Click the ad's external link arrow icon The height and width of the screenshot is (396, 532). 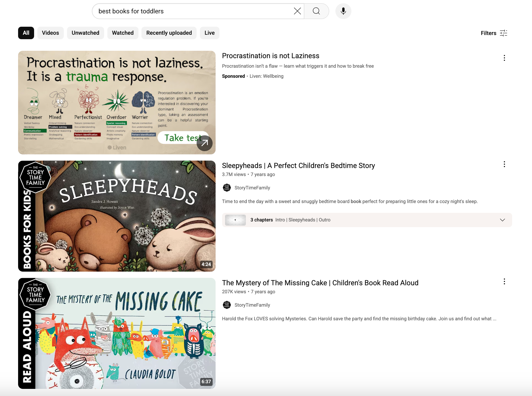(205, 143)
